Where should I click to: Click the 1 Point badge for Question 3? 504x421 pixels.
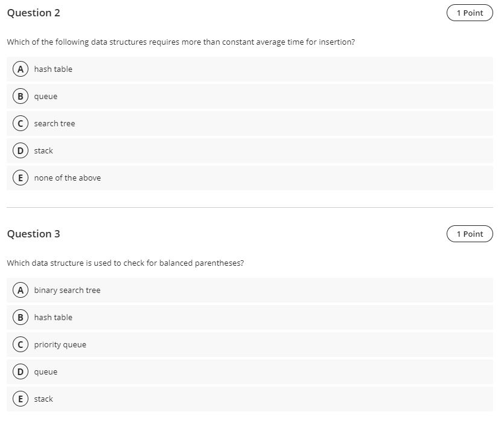(x=469, y=234)
